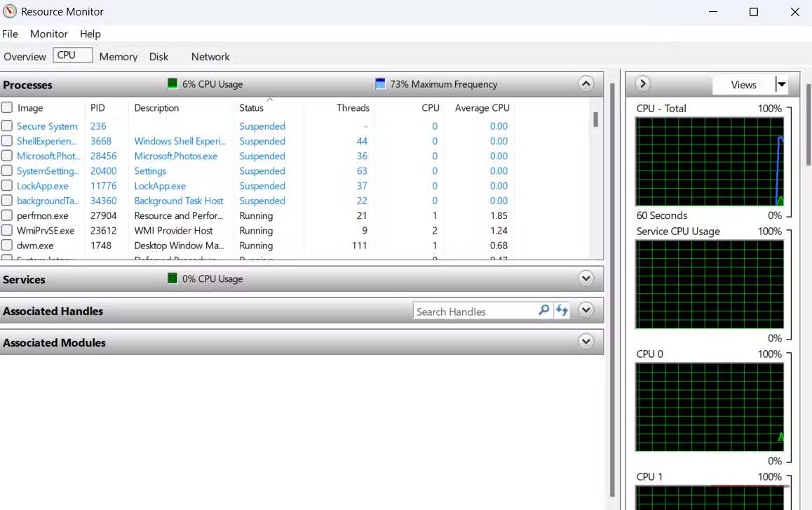Click the search icon in Search Handles
Viewport: 812px width, 510px height.
click(x=543, y=310)
